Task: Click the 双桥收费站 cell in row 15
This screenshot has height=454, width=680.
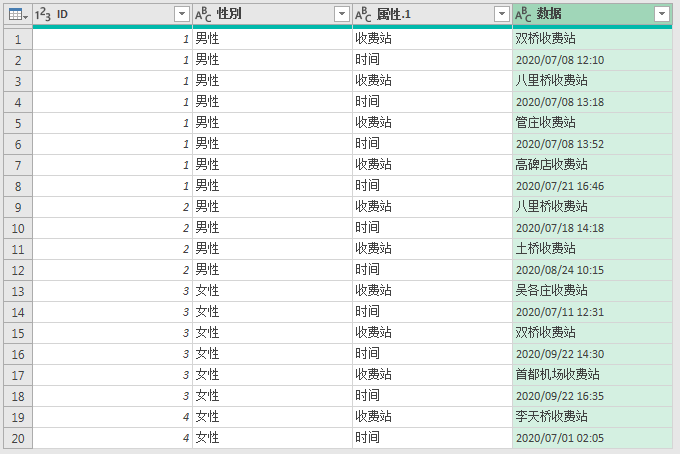Action: [592, 333]
